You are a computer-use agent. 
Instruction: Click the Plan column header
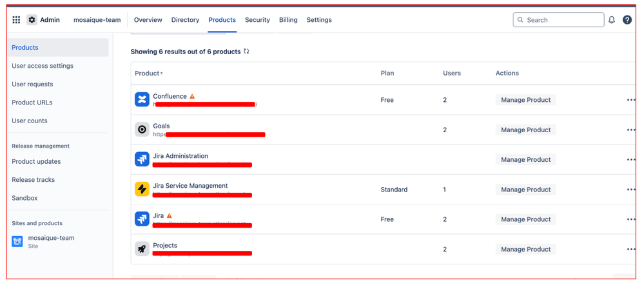coord(387,73)
